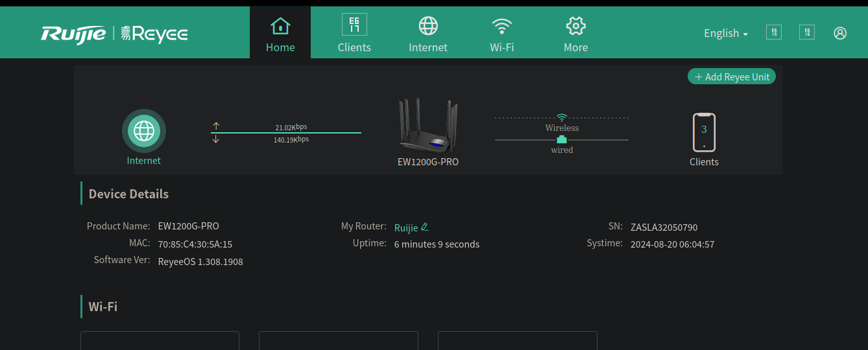Click the 140.19Kbps download rate
This screenshot has height=350, width=868.
click(x=291, y=139)
